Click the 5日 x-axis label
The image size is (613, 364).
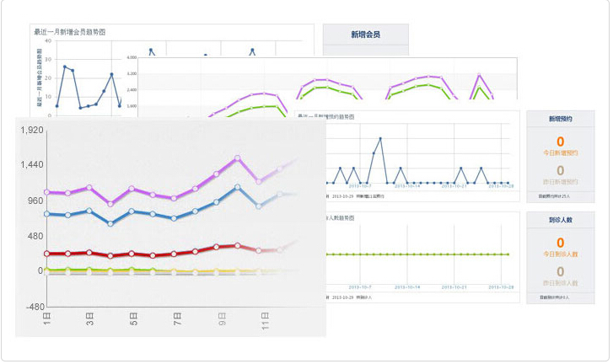tap(133, 318)
